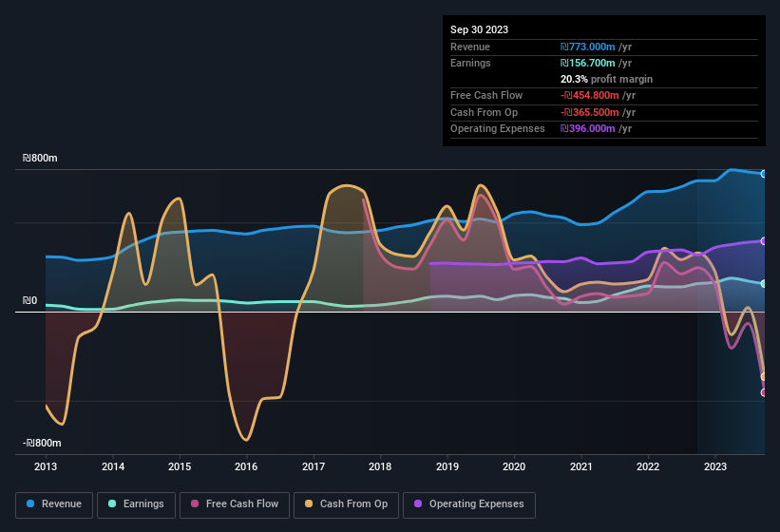Image resolution: width=780 pixels, height=532 pixels.
Task: Toggle the Earnings legend button
Action: (x=136, y=504)
